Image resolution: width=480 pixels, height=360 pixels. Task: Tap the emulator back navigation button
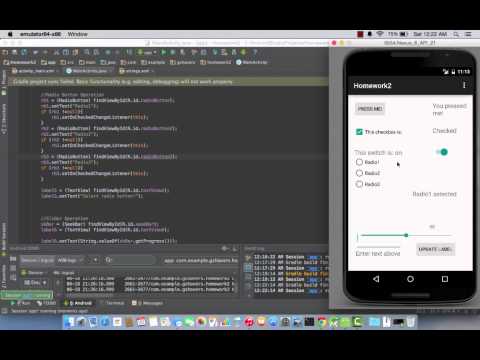click(x=376, y=279)
